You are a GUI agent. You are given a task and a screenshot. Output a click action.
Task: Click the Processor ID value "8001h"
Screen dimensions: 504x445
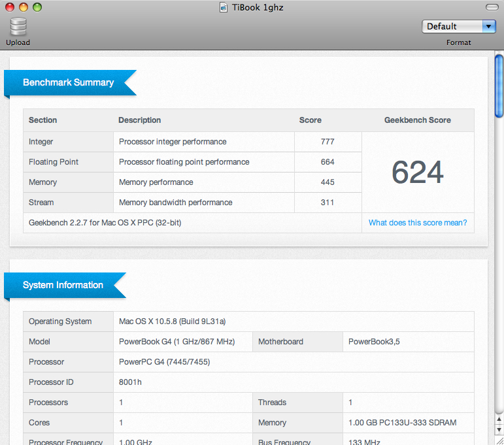click(x=130, y=382)
